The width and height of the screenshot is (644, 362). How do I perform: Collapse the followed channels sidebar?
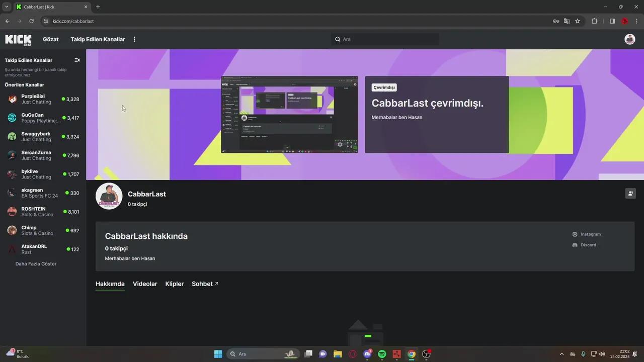(x=77, y=60)
